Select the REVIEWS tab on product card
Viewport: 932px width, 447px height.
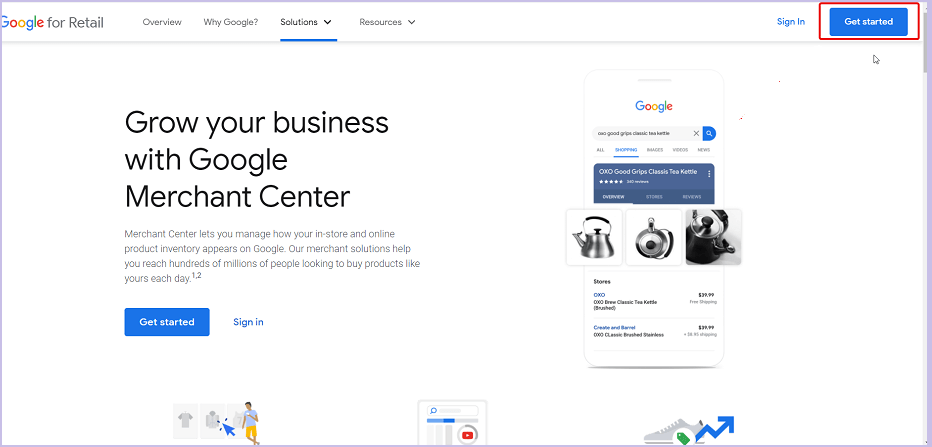point(691,196)
